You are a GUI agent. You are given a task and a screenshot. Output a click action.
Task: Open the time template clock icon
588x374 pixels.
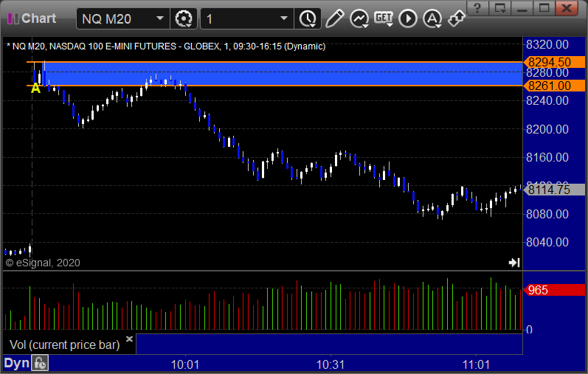tap(308, 18)
